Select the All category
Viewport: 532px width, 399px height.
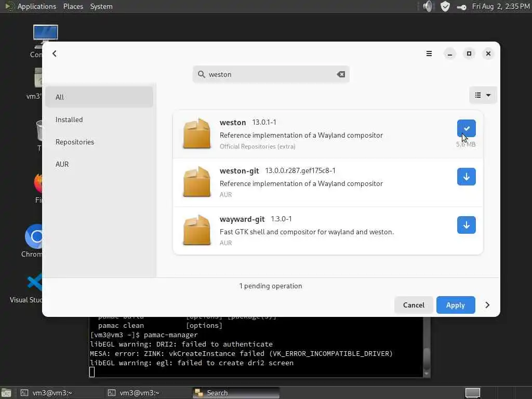(x=99, y=97)
